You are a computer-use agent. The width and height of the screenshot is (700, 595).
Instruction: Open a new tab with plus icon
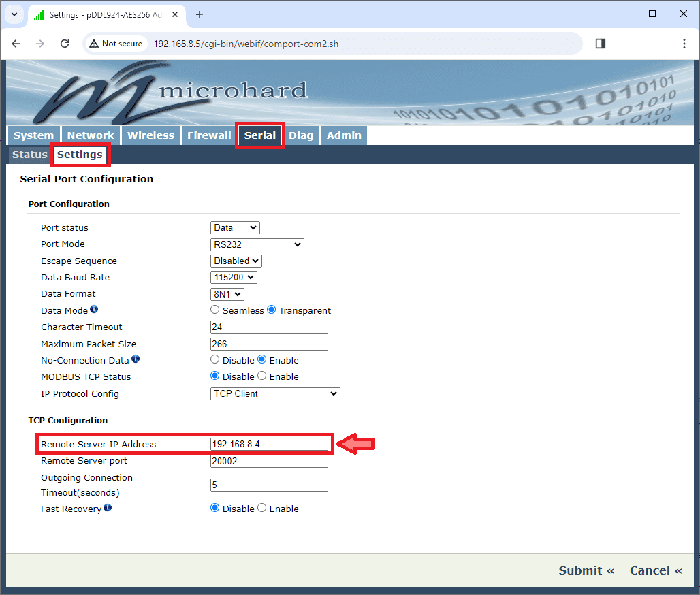(x=200, y=14)
